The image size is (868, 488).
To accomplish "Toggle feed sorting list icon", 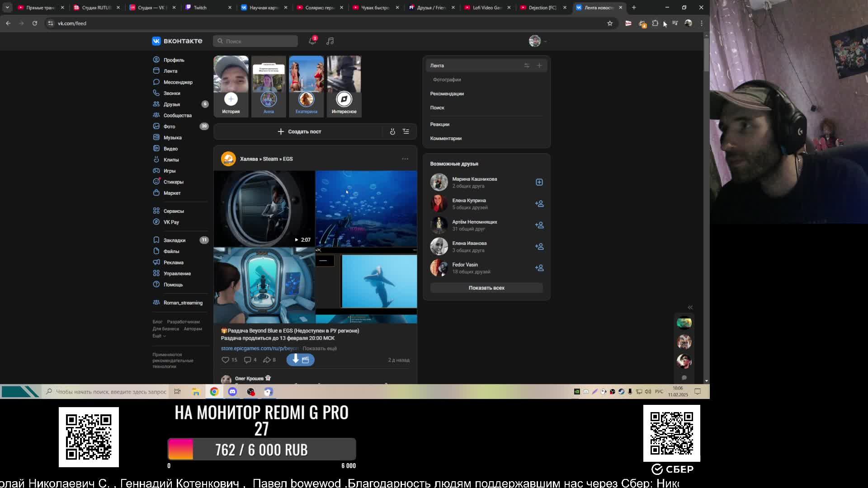I will click(x=406, y=131).
